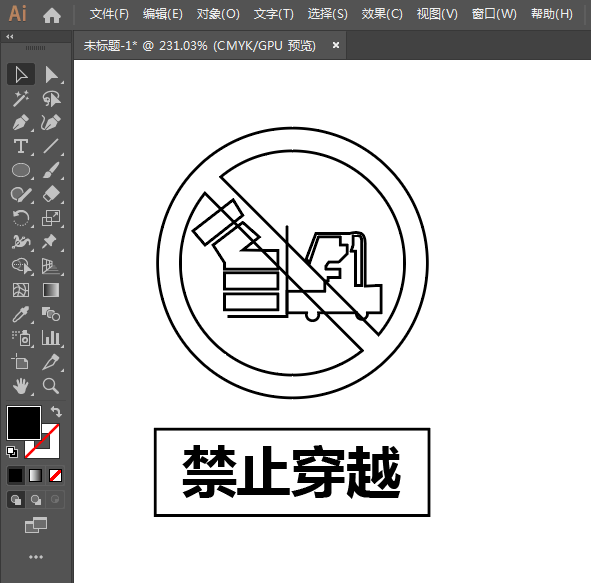The height and width of the screenshot is (583, 591).
Task: Click the toolbar drag gripper handle
Action: point(35,48)
